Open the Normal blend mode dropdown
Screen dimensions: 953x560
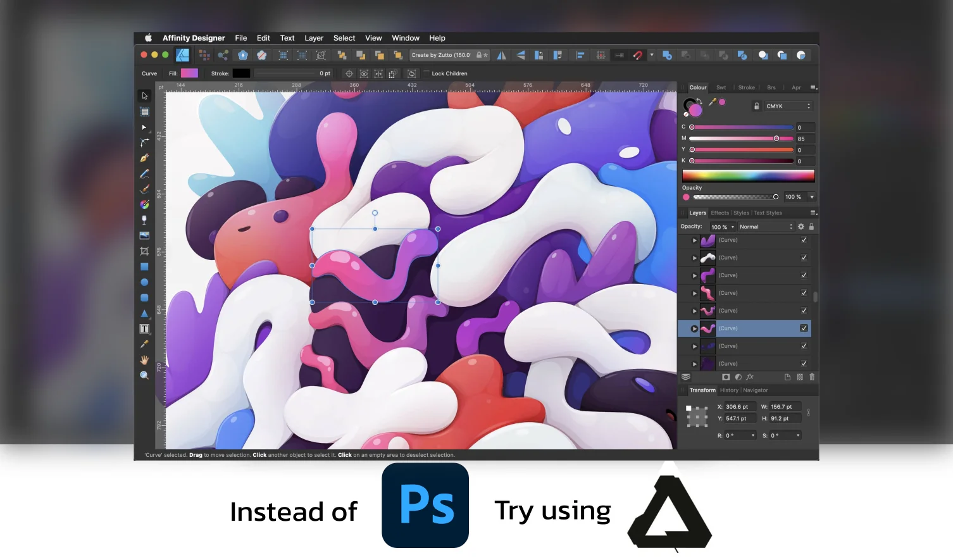[x=766, y=227]
